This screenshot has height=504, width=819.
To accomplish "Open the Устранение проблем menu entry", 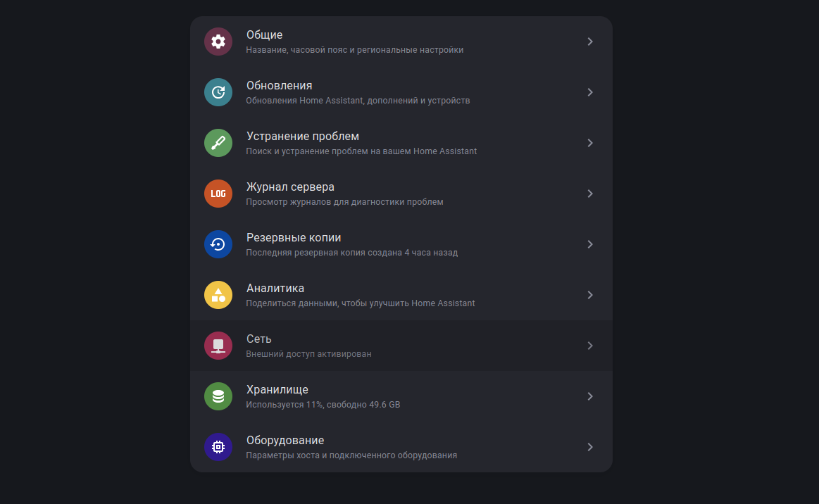I will (x=401, y=143).
